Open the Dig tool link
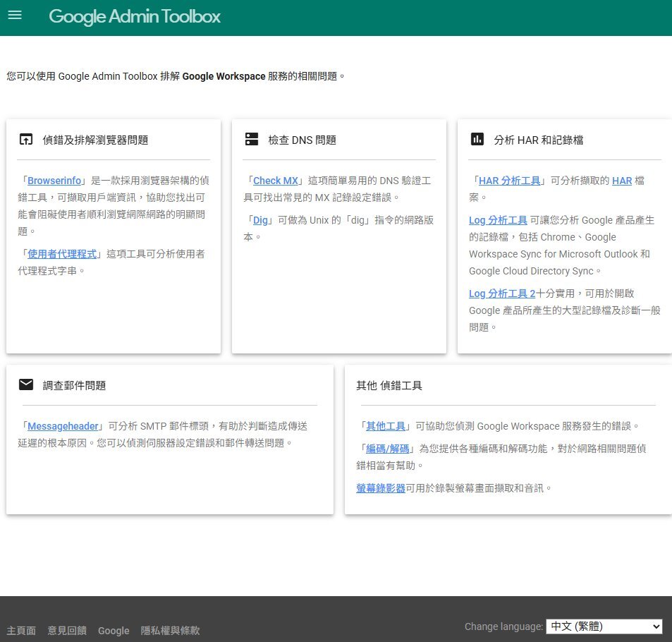 (261, 220)
